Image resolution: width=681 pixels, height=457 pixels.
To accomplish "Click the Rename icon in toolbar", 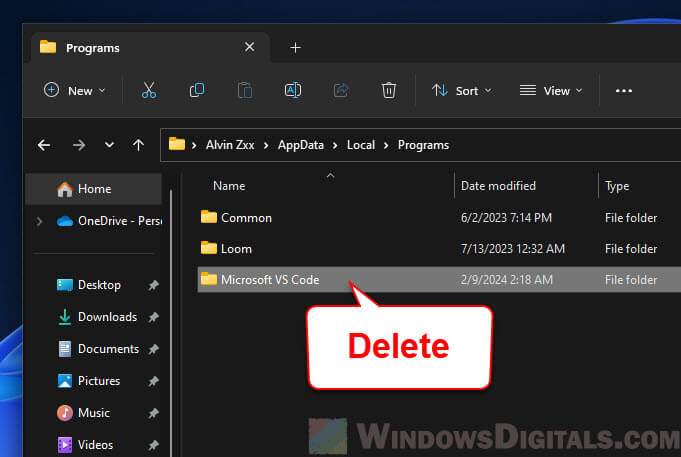I will (293, 90).
